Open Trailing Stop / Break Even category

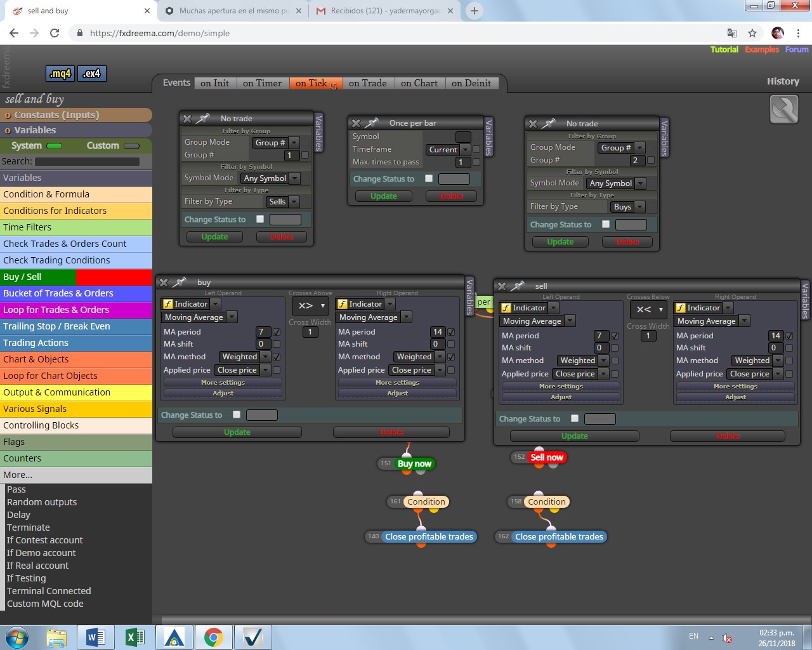tap(76, 326)
